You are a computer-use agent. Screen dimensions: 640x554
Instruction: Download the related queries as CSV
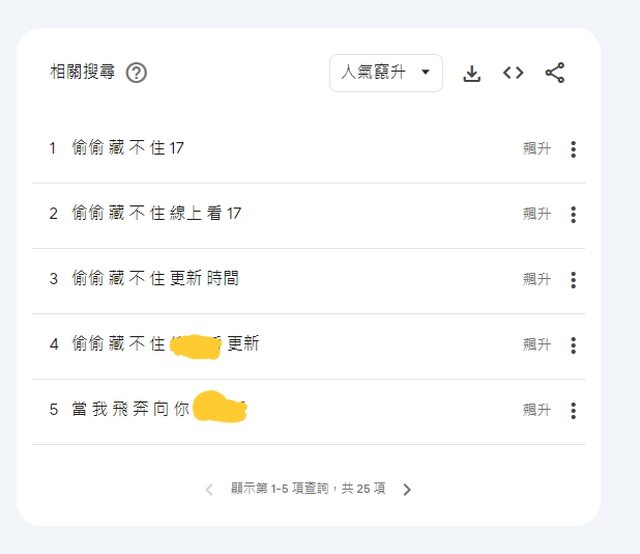point(472,73)
